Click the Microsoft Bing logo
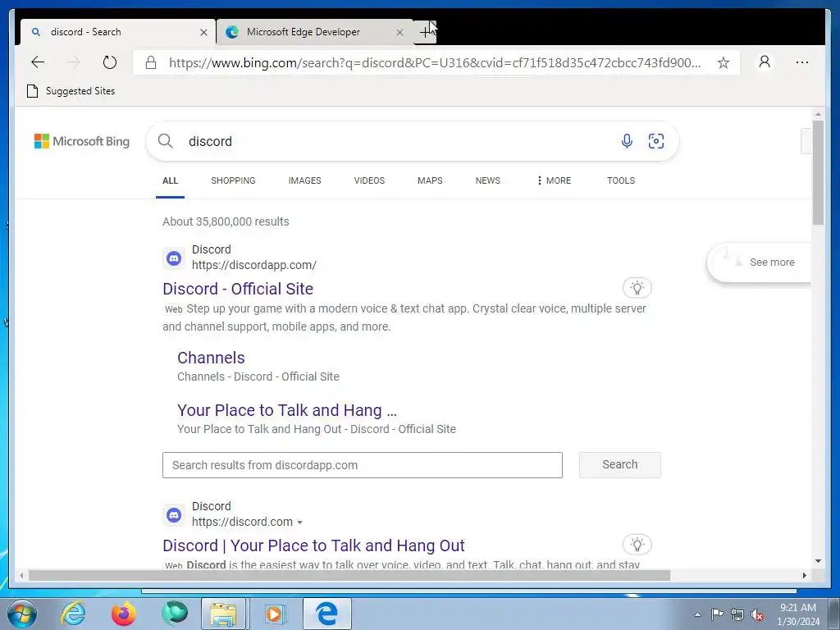The width and height of the screenshot is (840, 630). pos(82,141)
